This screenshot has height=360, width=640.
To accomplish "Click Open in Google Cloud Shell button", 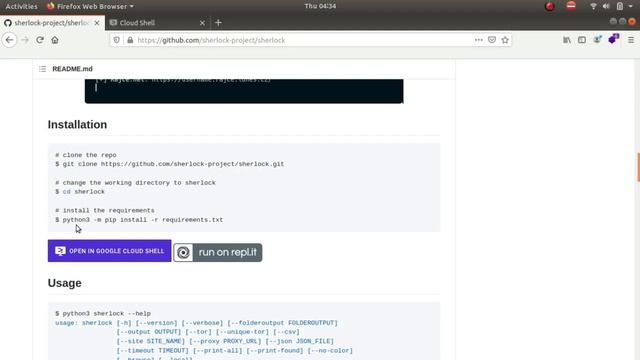I will pos(109,251).
